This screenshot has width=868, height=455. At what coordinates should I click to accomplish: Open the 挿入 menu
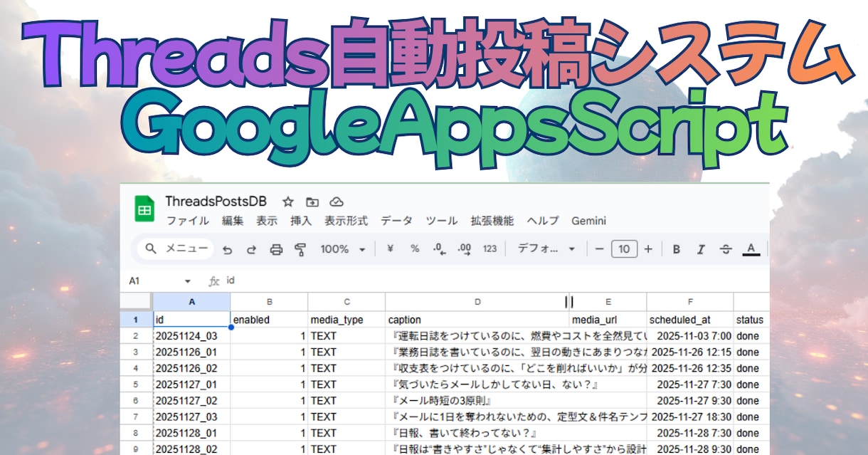[x=301, y=221]
